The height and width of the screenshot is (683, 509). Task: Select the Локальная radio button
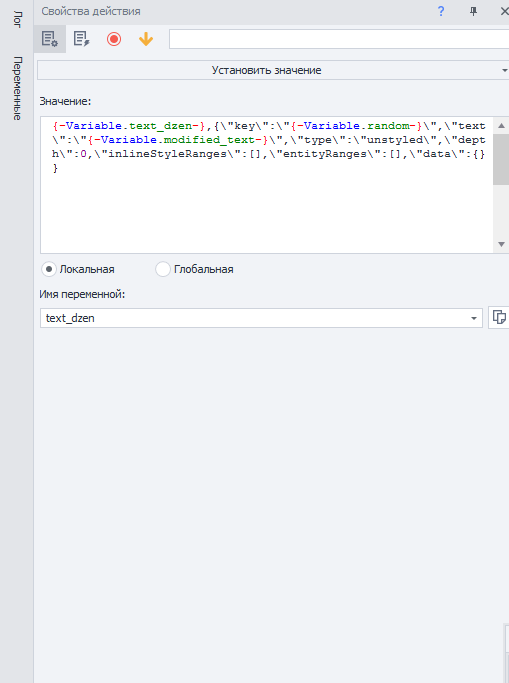pos(49,269)
